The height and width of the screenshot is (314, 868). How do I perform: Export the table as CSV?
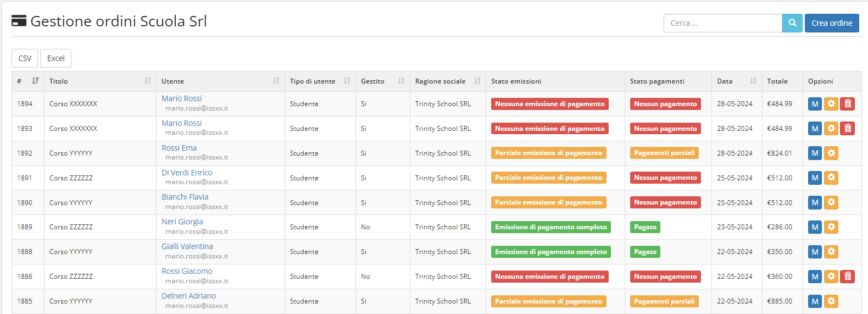[25, 58]
